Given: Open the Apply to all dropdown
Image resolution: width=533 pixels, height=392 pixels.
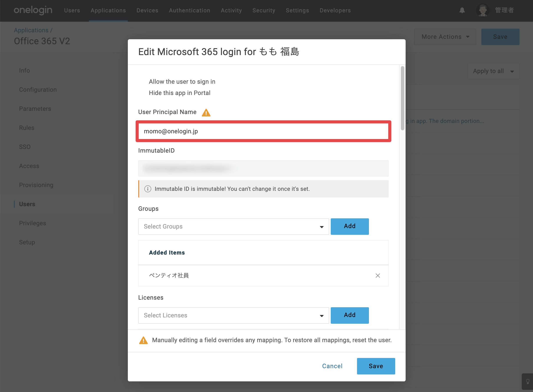Looking at the screenshot, I should 493,71.
